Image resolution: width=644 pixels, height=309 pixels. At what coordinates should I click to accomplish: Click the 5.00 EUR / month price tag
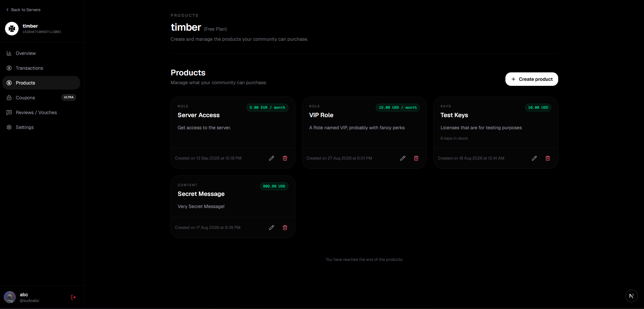tap(267, 108)
